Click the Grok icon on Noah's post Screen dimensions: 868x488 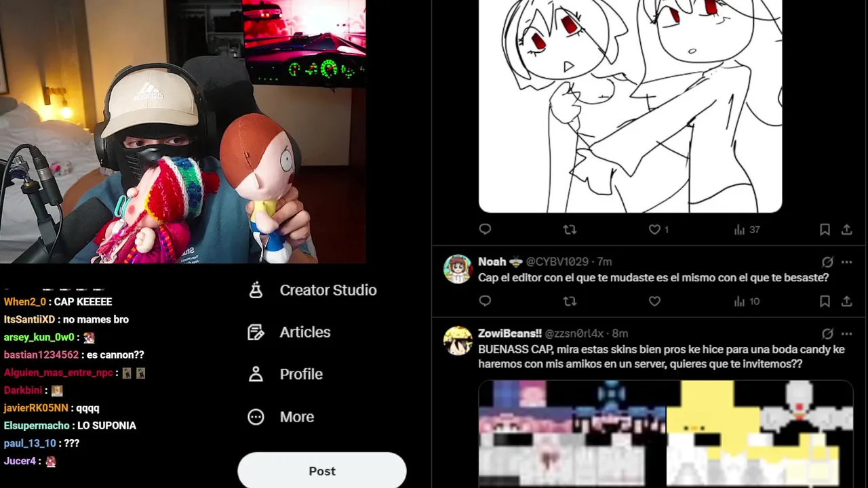pyautogui.click(x=827, y=262)
